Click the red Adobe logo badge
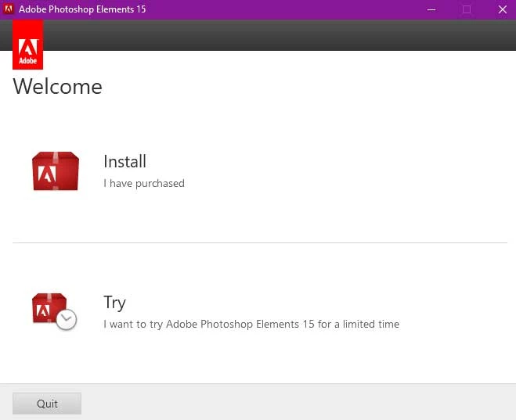The height and width of the screenshot is (420, 516). click(x=28, y=45)
